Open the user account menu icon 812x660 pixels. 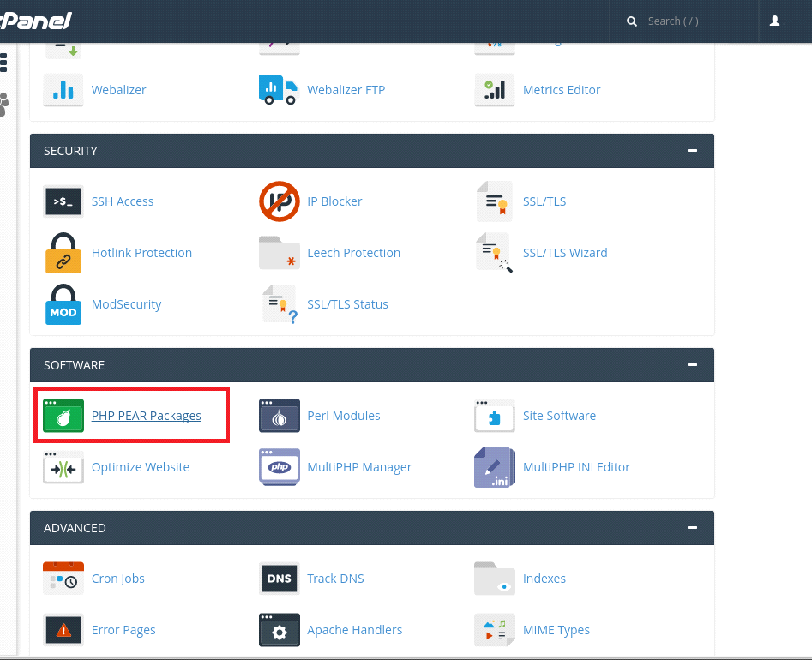(x=775, y=21)
